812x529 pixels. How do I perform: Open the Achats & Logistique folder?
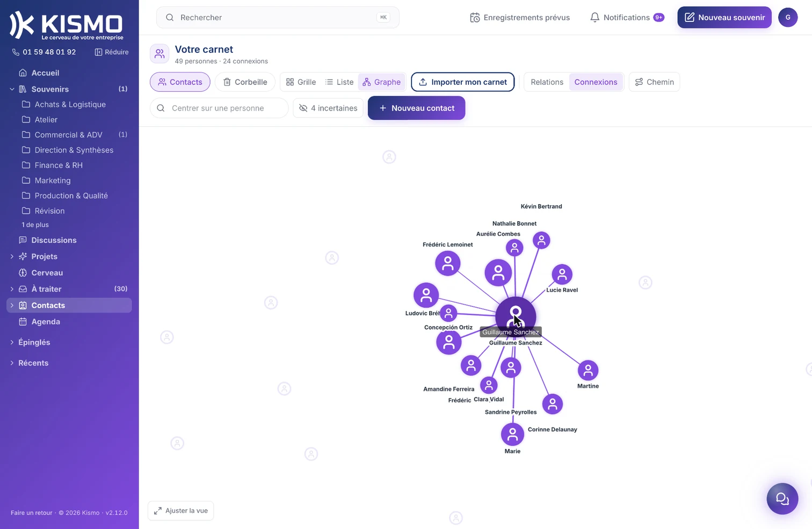point(69,104)
